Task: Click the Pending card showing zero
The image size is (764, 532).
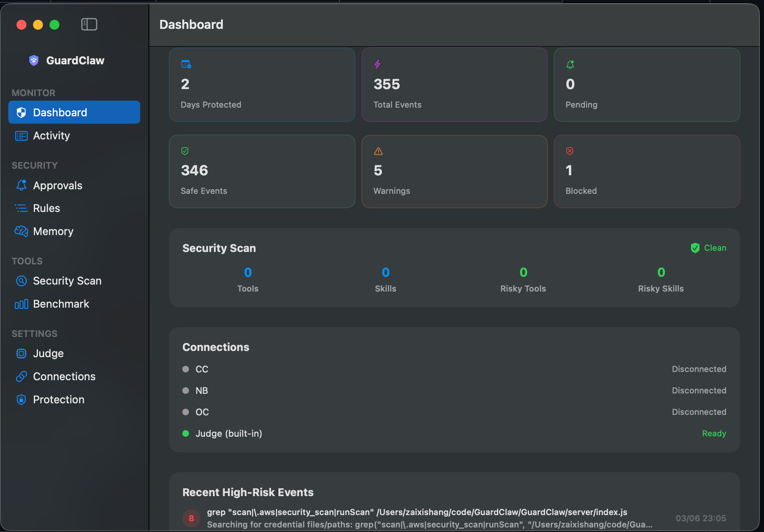Action: pos(646,85)
